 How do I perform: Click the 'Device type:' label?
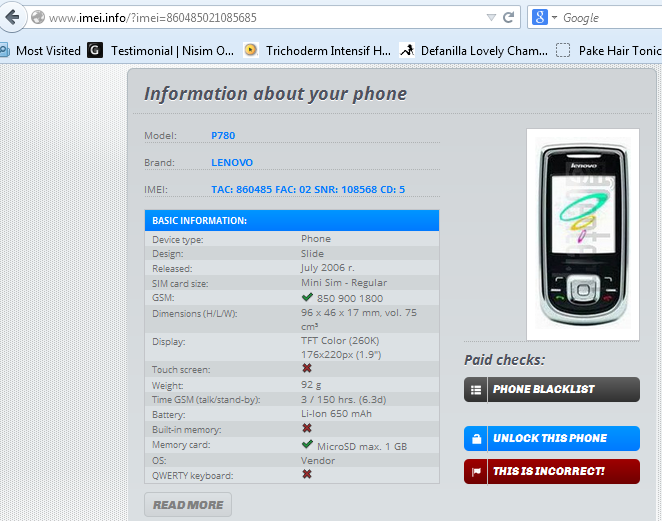(178, 240)
